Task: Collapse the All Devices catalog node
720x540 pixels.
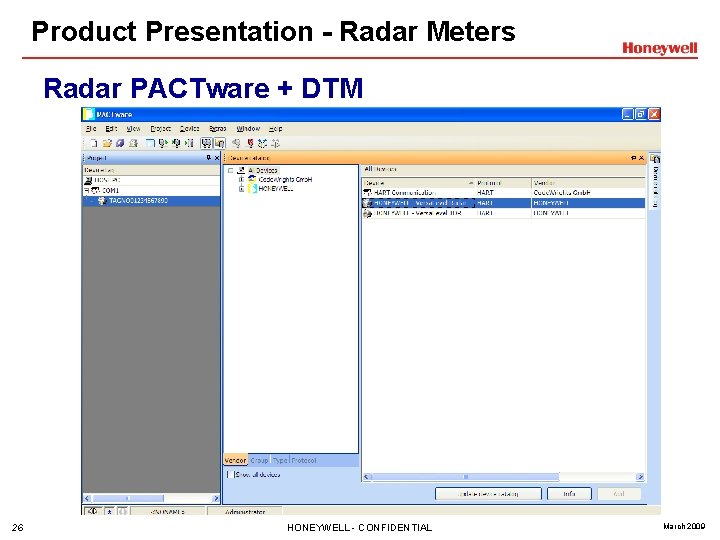Action: tap(231, 170)
